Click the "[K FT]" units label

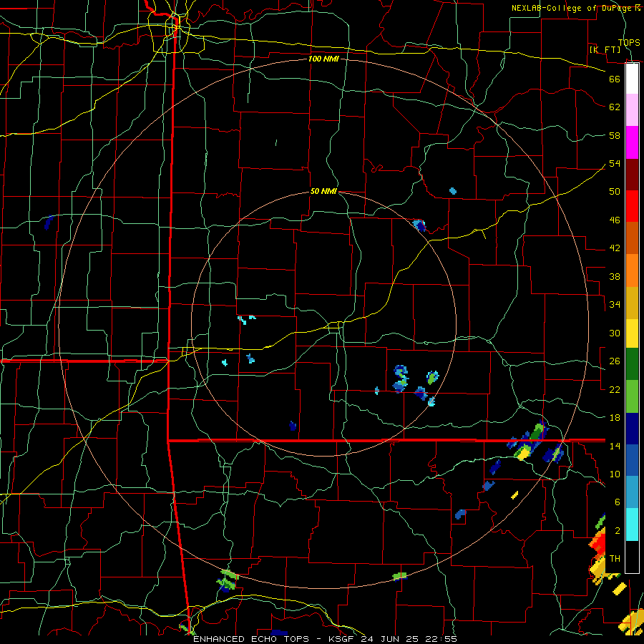pyautogui.click(x=605, y=49)
